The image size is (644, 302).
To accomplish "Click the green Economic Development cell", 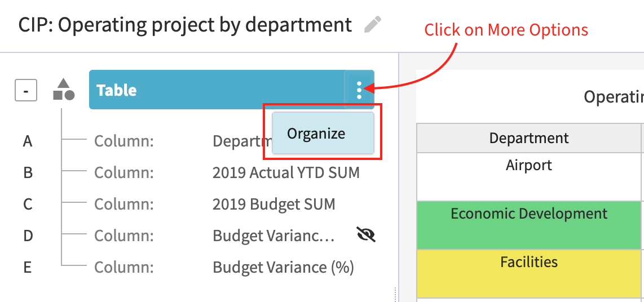I will [529, 225].
